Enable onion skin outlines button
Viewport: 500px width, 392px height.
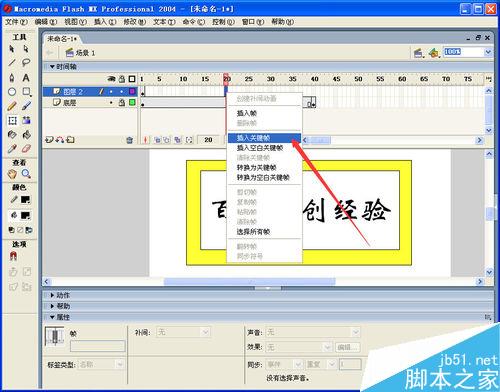coord(167,140)
